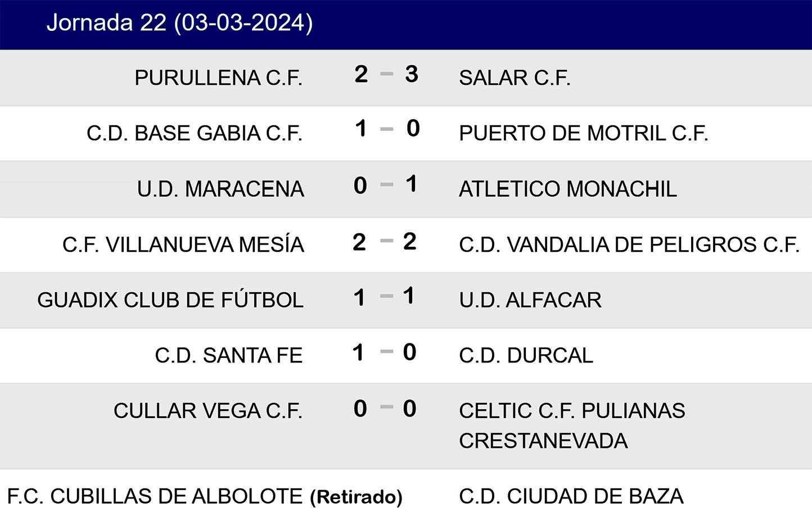Open GUADIX CLUB DE FÚTBOL team
The width and height of the screenshot is (812, 530).
170,300
